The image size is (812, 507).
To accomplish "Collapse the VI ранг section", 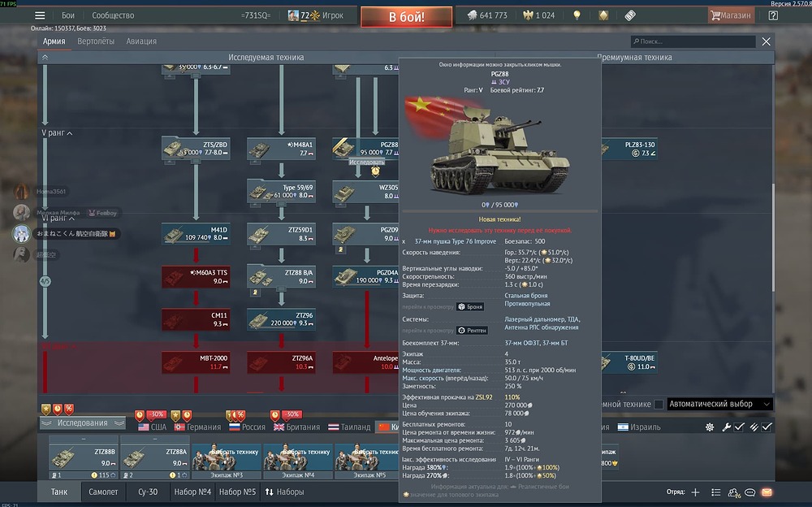I will click(x=58, y=219).
